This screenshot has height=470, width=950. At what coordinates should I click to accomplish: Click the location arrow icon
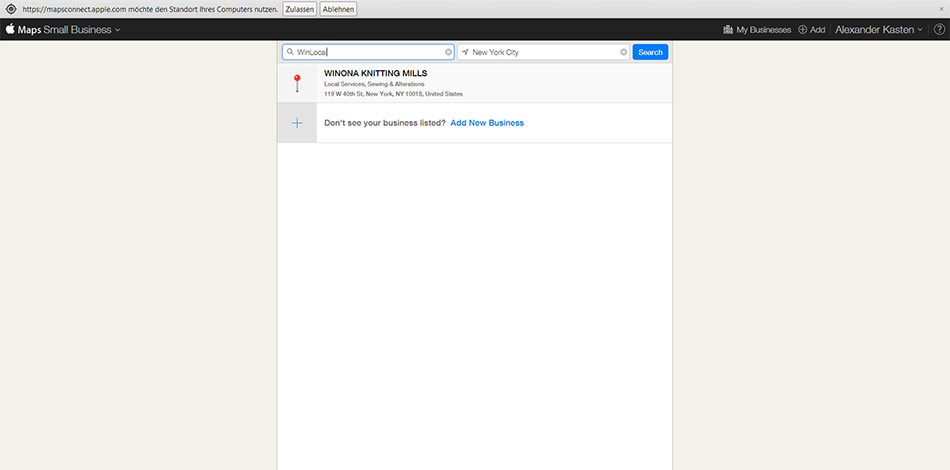tap(465, 52)
